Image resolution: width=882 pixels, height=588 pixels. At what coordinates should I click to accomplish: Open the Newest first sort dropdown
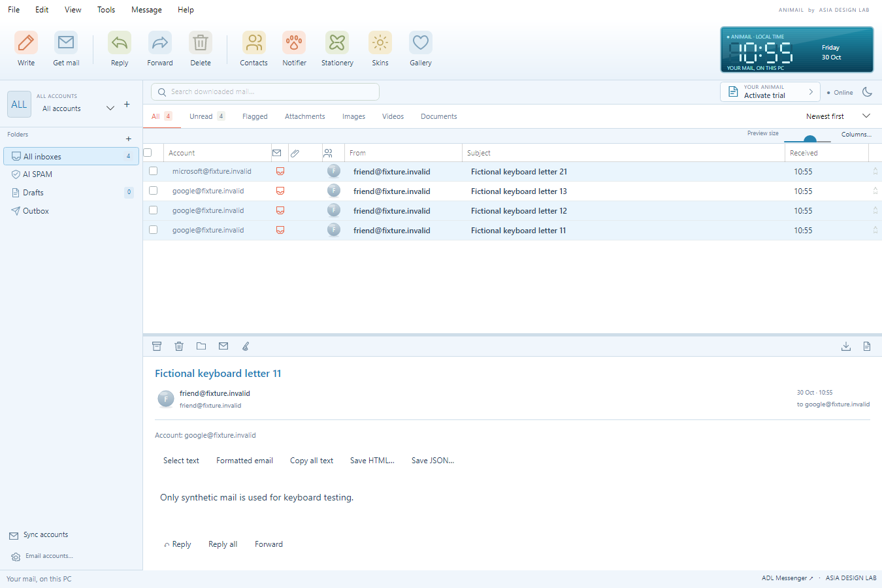tap(838, 116)
